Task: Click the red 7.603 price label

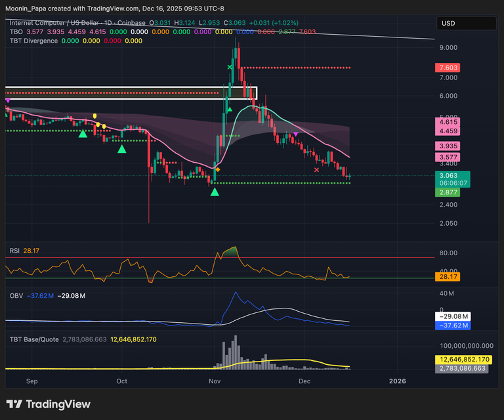Action: (450, 68)
